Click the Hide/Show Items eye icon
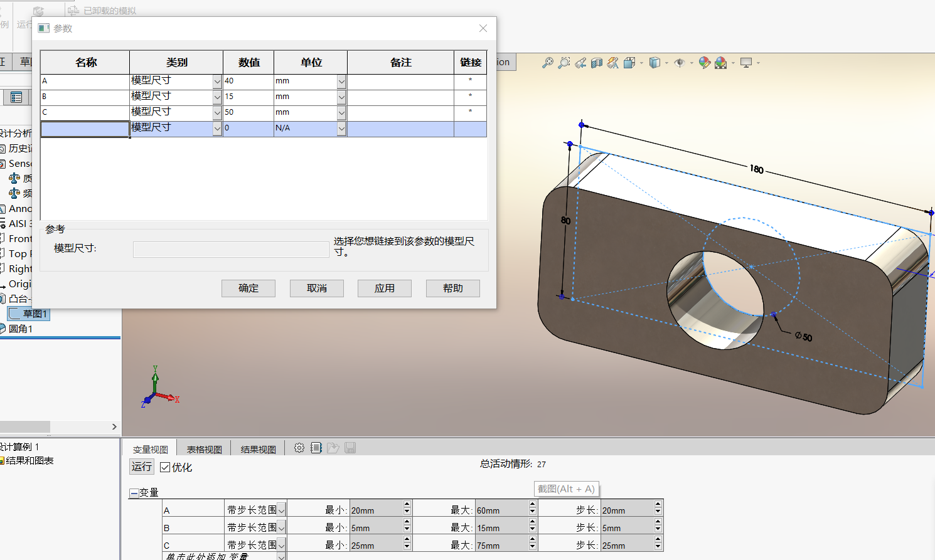 (x=680, y=63)
